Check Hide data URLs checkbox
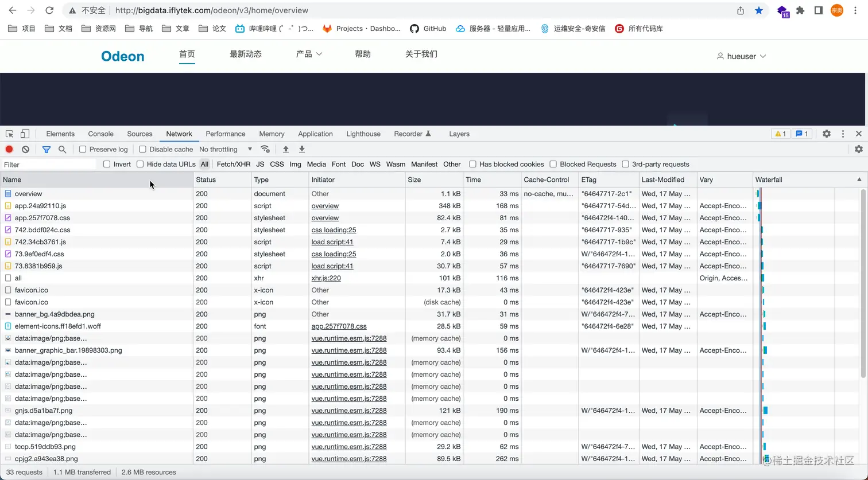The image size is (868, 480). coord(140,164)
